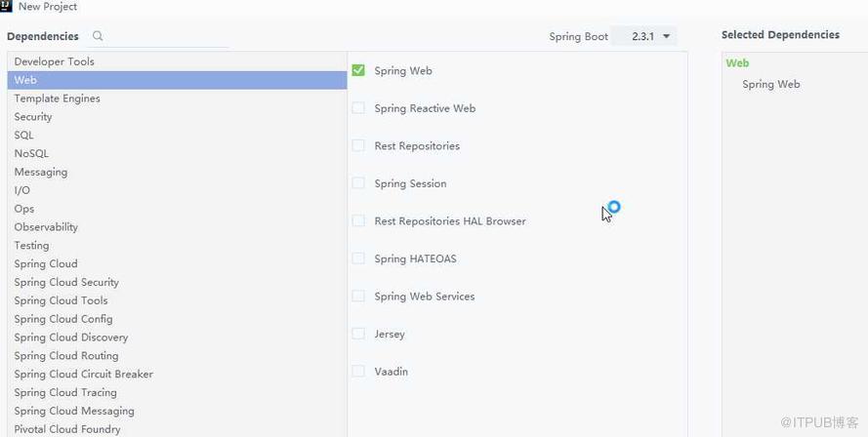Image resolution: width=868 pixels, height=437 pixels.
Task: Tick the Vaadin checkbox
Action: pyautogui.click(x=358, y=372)
